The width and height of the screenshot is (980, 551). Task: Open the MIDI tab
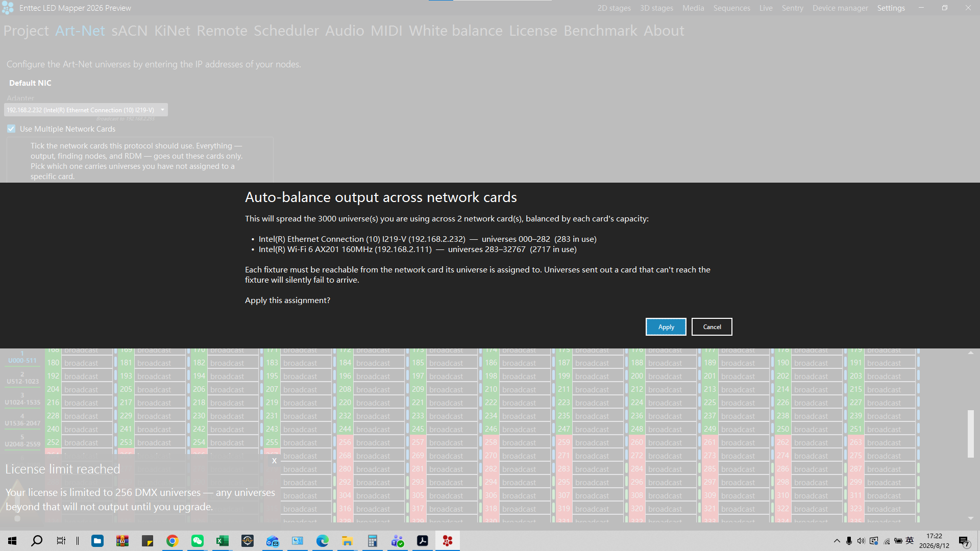coord(386,31)
